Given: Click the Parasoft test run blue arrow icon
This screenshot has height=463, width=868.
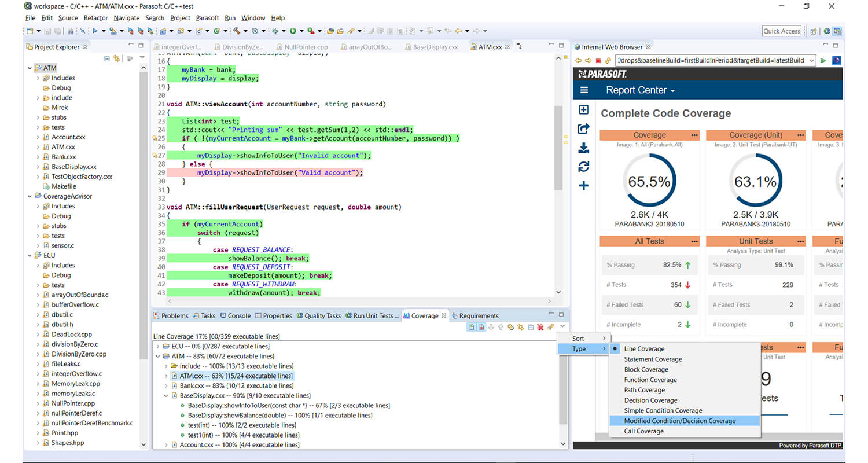Looking at the screenshot, I should (x=94, y=31).
